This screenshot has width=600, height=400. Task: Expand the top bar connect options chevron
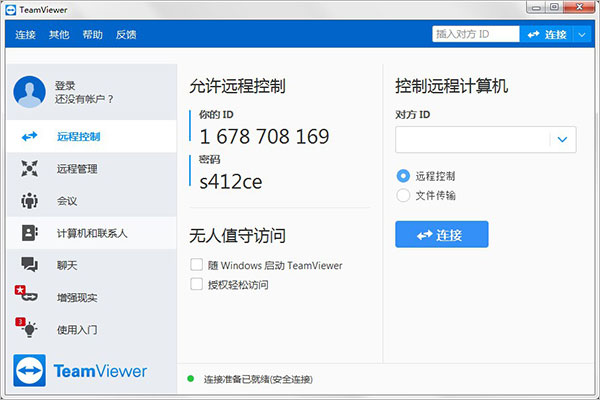582,34
